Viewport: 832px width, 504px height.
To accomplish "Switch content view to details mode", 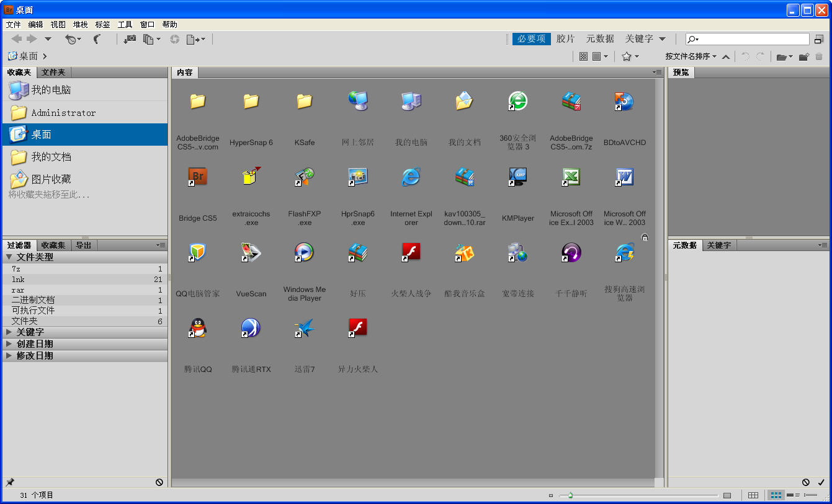I will point(793,495).
